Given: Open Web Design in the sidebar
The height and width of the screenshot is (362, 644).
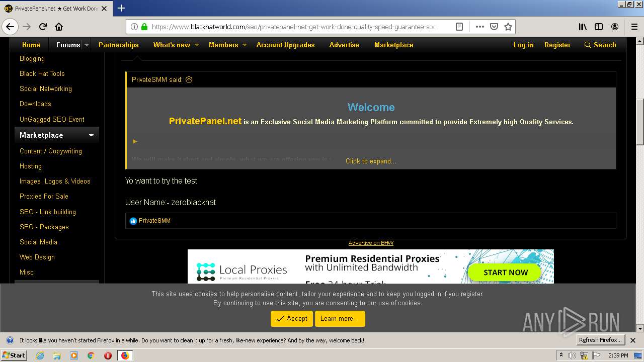Looking at the screenshot, I should (37, 257).
